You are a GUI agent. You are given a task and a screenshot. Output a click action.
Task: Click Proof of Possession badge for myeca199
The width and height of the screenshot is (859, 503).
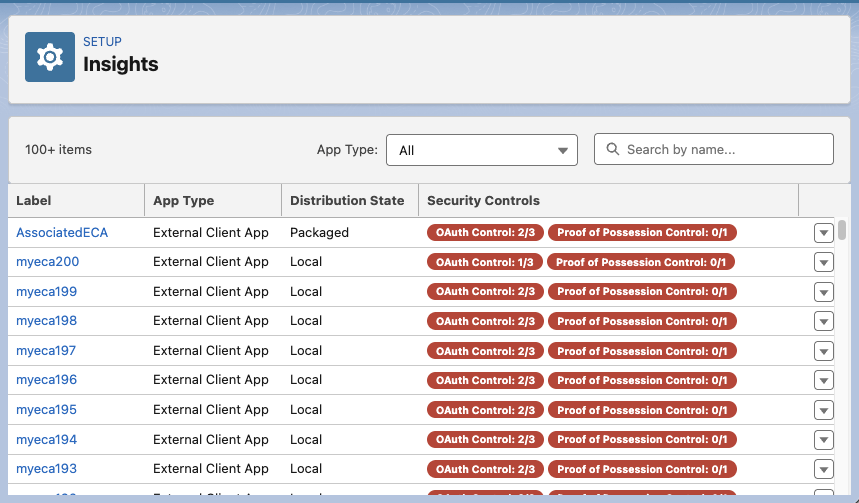point(642,291)
